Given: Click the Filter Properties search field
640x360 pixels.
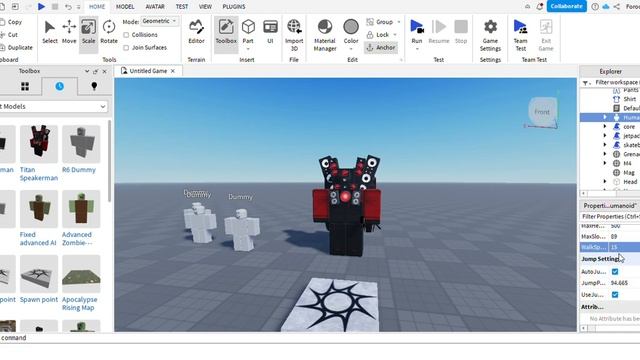Looking at the screenshot, I should point(610,216).
